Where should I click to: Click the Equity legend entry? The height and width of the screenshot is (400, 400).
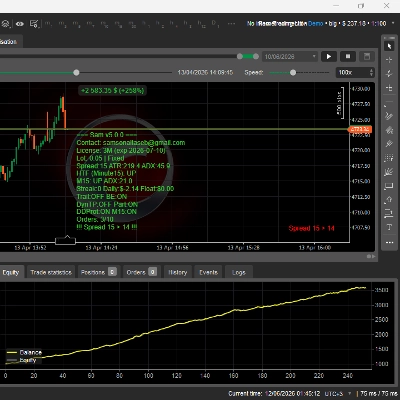[x=22, y=360]
